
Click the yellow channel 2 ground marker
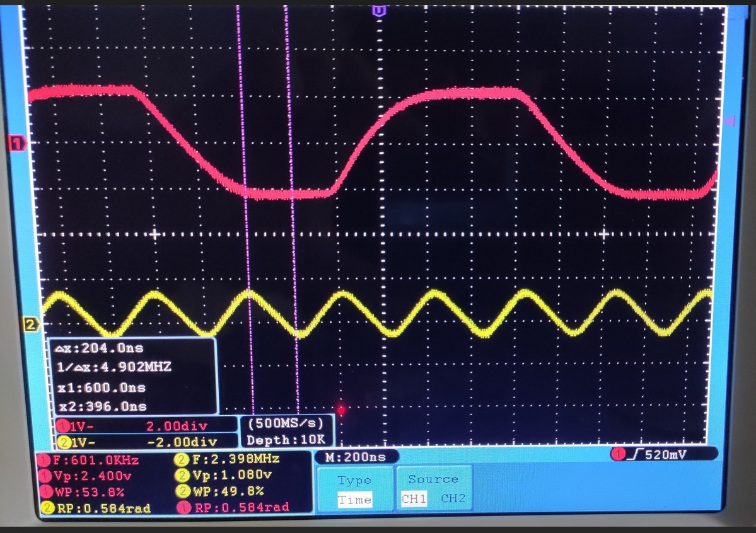point(30,324)
